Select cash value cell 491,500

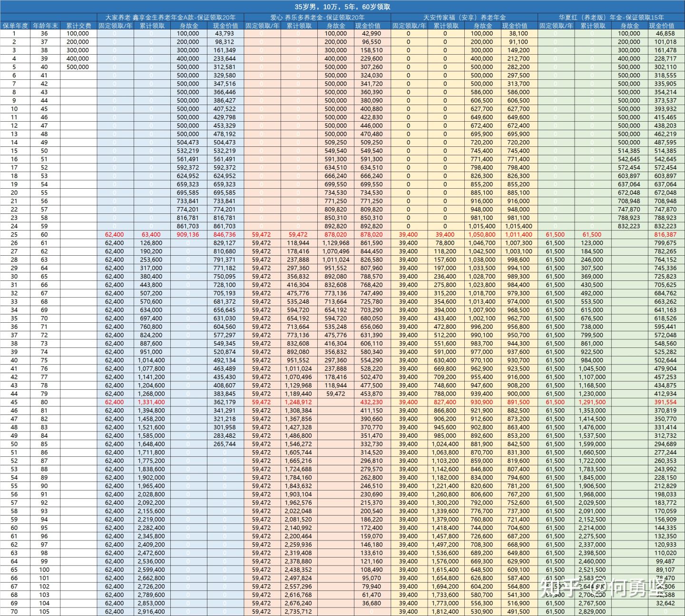519,612
